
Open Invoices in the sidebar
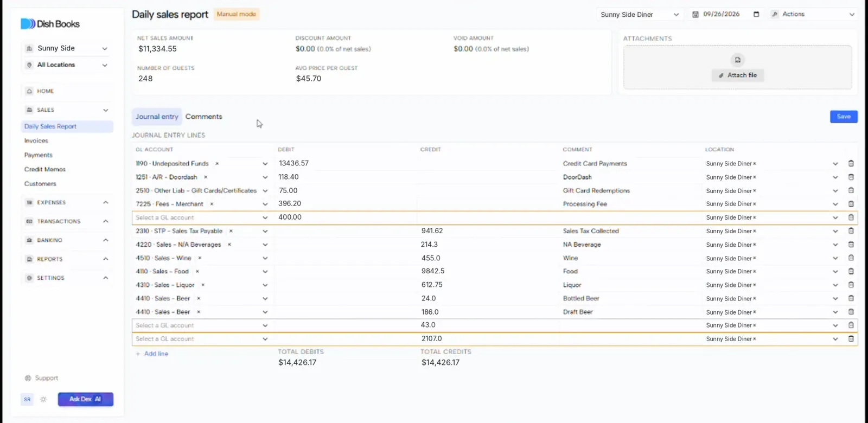pos(36,141)
